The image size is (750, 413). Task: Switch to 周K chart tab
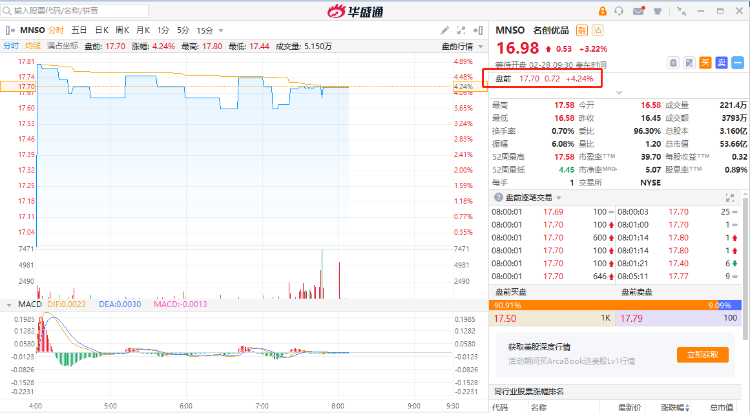[122, 30]
